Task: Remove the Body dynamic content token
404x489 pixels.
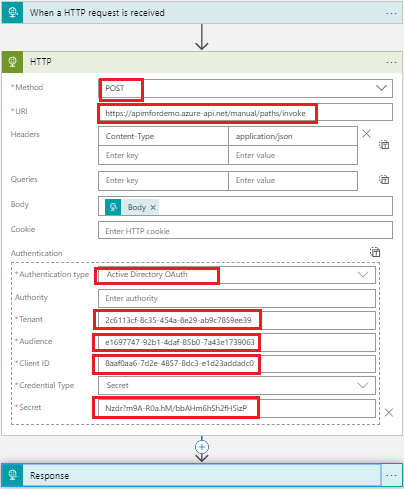Action: [153, 207]
